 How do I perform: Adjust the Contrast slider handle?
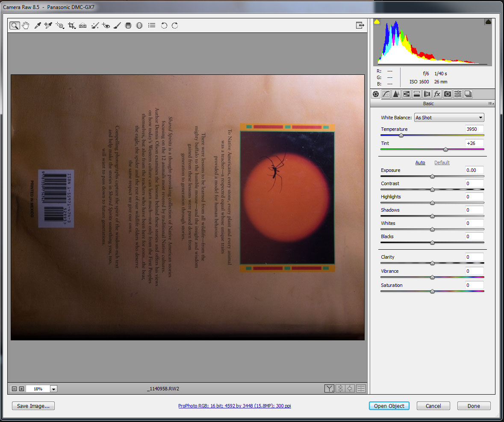click(432, 190)
